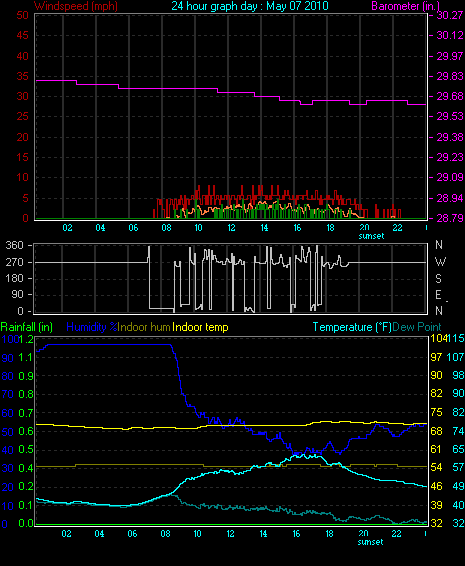Click the barometer value 29.53
Screen dimensions: 465x566
click(450, 116)
